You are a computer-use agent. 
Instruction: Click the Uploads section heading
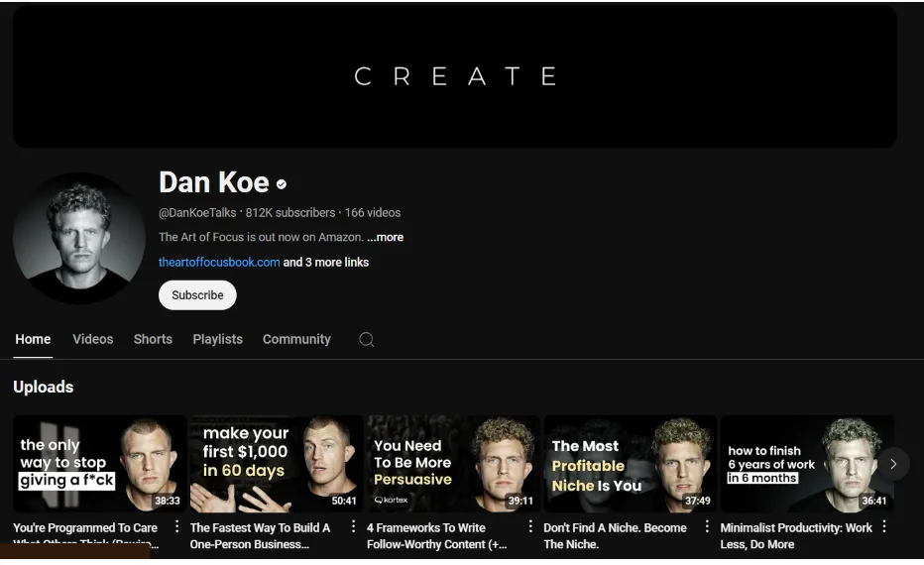[x=44, y=388]
